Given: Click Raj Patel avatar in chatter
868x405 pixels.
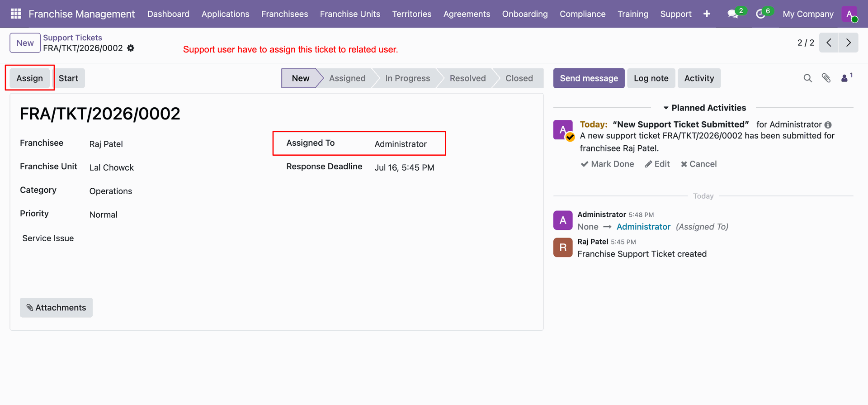Looking at the screenshot, I should (563, 248).
